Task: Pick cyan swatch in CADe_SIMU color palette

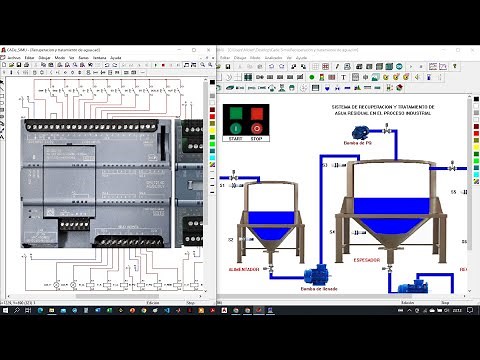Action: click(212, 157)
